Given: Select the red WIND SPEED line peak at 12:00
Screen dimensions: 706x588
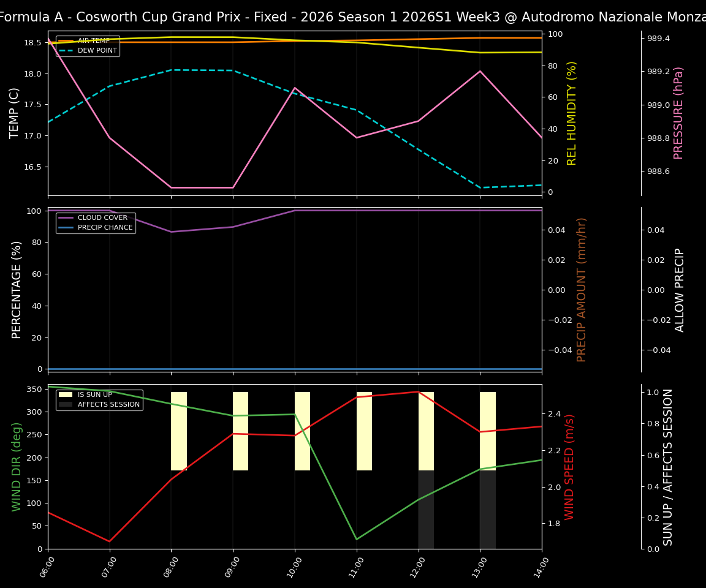Looking at the screenshot, I should pos(418,392).
